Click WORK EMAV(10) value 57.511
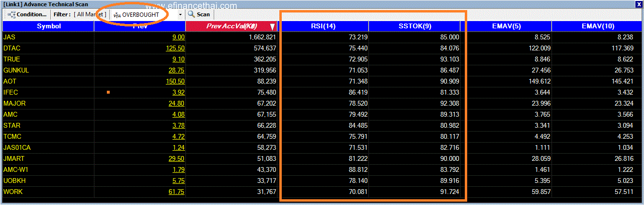644x205 pixels. click(x=625, y=192)
